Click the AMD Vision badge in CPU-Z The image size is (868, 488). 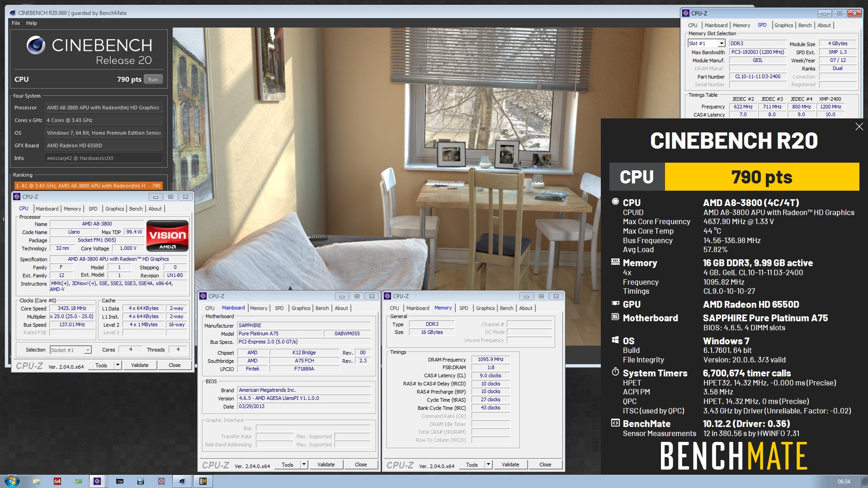167,235
